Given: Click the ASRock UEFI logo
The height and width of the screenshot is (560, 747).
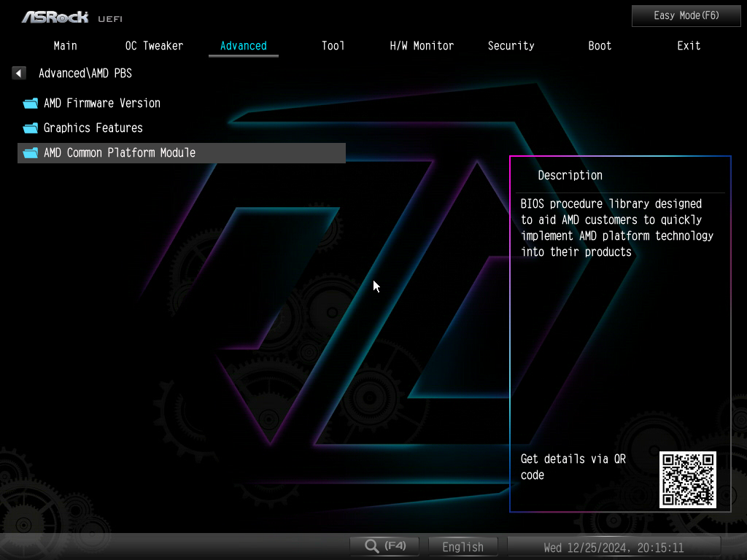Looking at the screenshot, I should point(72,17).
